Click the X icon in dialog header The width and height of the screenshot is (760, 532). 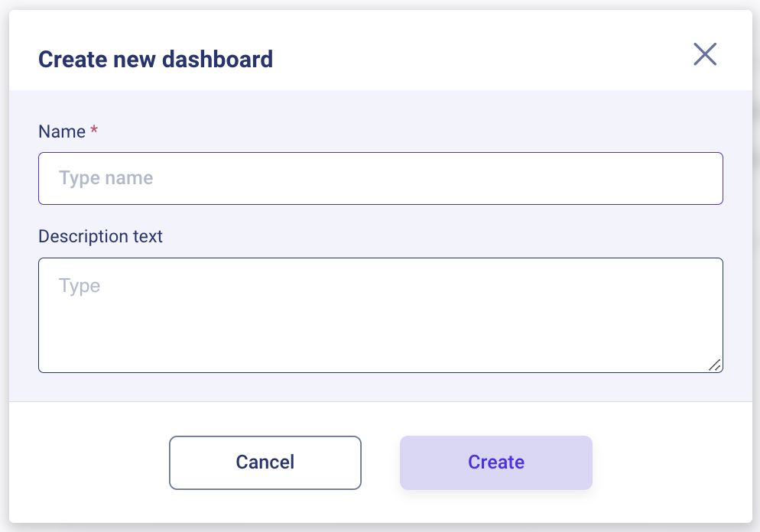coord(704,54)
